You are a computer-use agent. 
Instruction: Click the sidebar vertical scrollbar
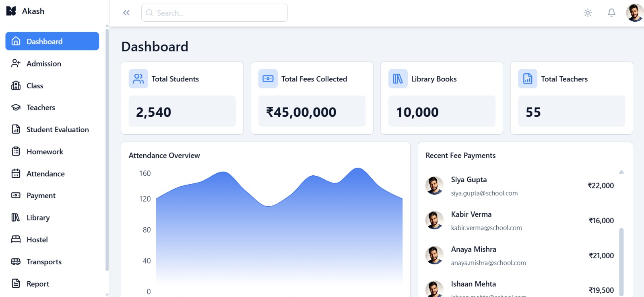[107, 150]
